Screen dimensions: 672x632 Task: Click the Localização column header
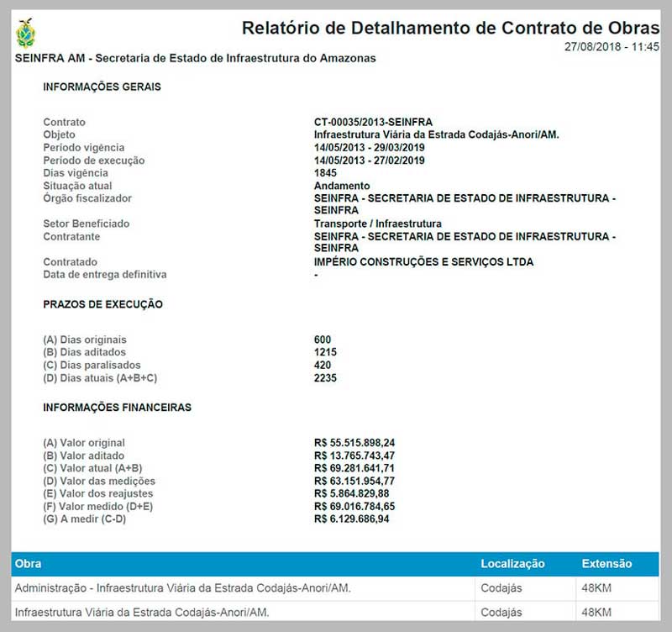point(512,564)
